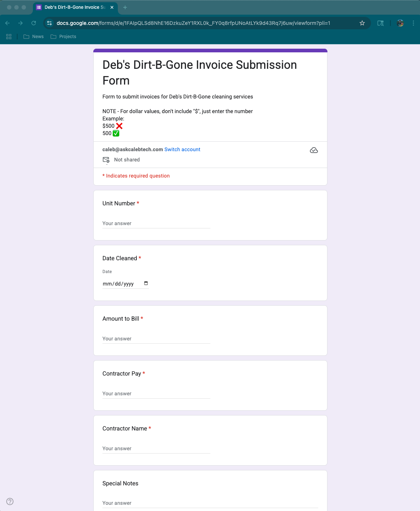420x511 pixels.
Task: Go back using the back arrow
Action: tap(7, 23)
